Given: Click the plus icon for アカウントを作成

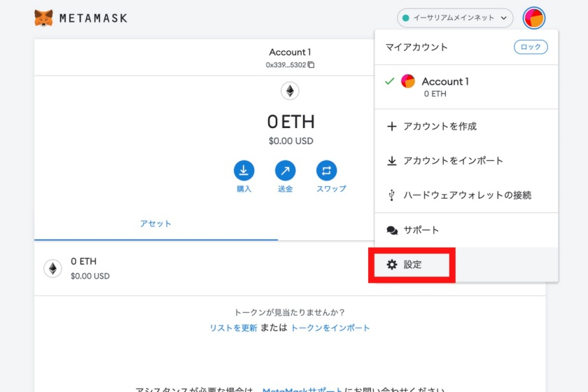Looking at the screenshot, I should (x=391, y=127).
